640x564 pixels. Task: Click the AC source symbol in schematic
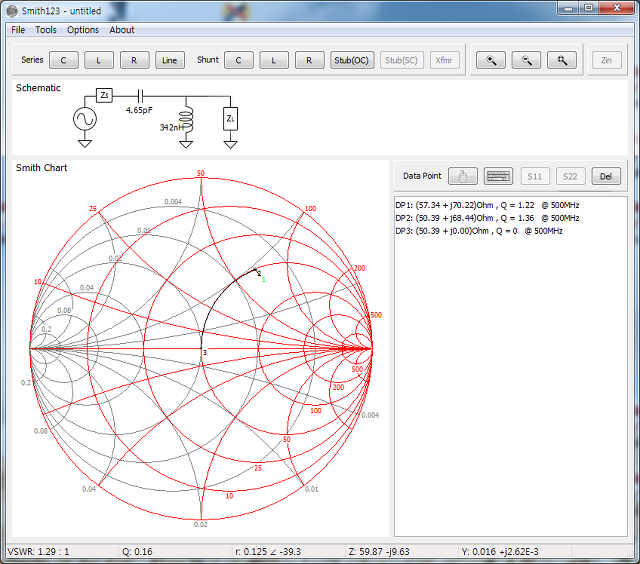[85, 119]
